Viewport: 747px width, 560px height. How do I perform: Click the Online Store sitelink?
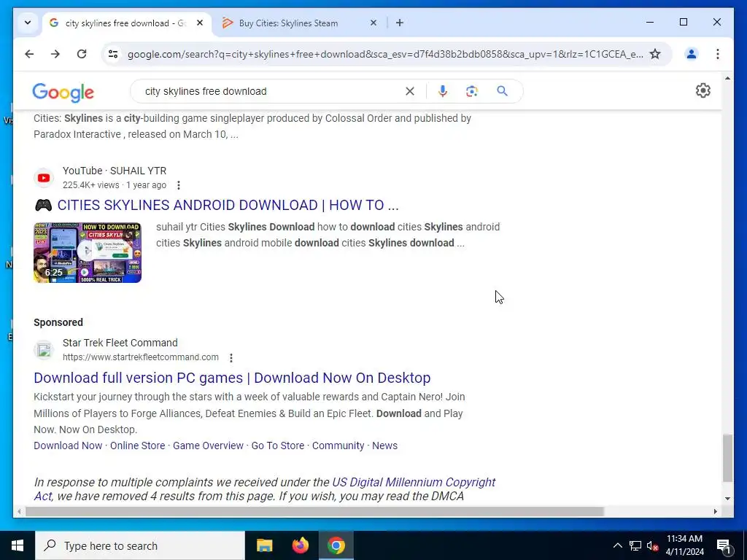[138, 446]
